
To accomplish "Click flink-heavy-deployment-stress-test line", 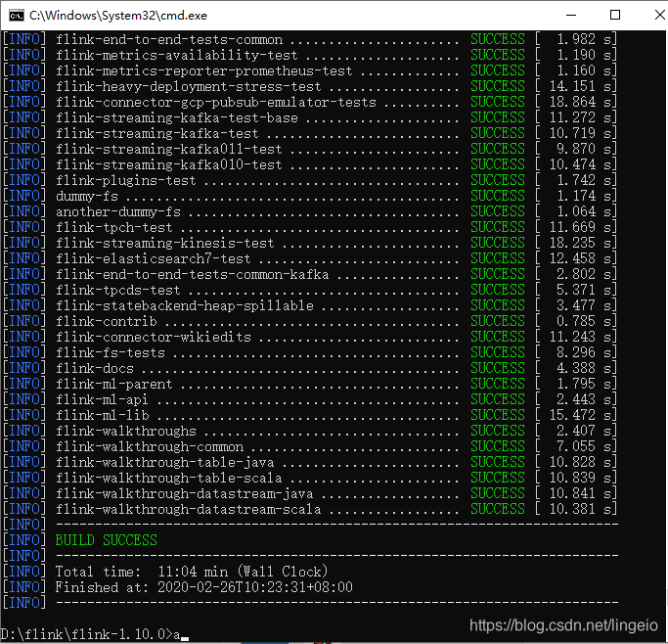I will (x=310, y=86).
